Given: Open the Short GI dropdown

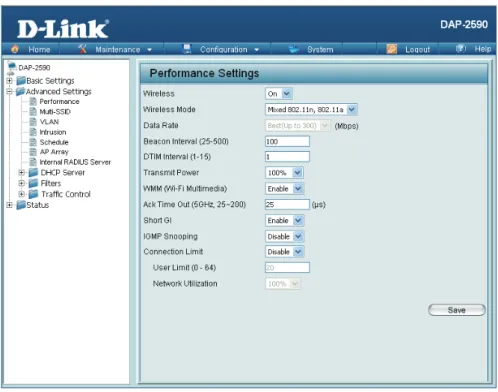Looking at the screenshot, I should [x=285, y=220].
